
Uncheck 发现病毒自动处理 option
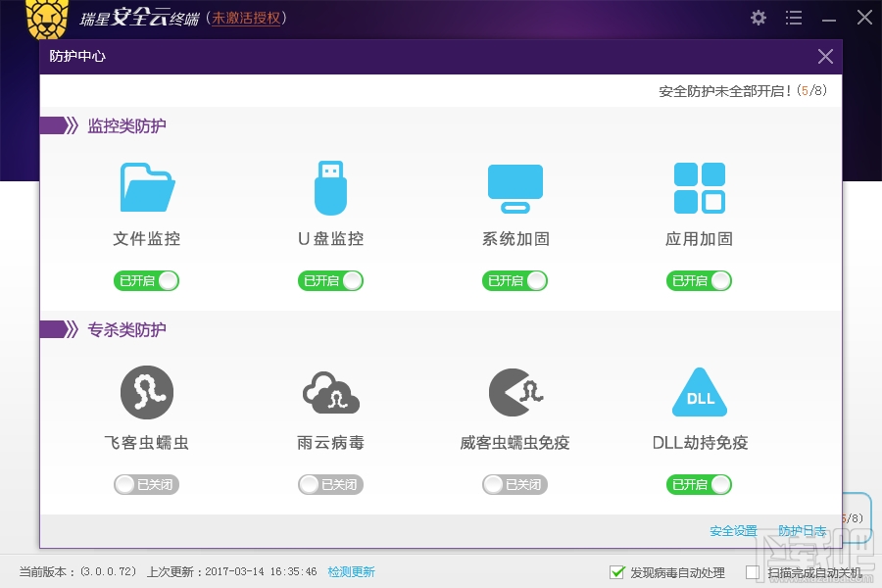617,572
